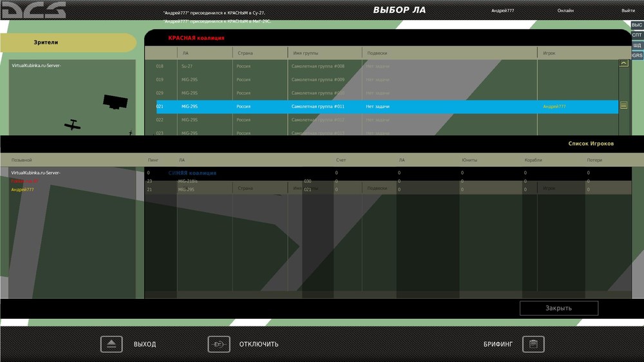Select row 022 MiG-29S slot
644x362 pixels.
pos(387,120)
